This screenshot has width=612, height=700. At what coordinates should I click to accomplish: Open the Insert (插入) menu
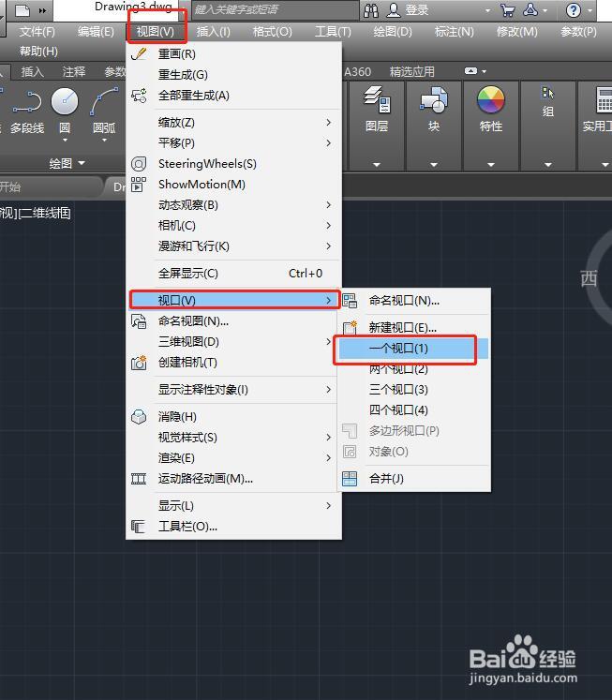coord(214,32)
